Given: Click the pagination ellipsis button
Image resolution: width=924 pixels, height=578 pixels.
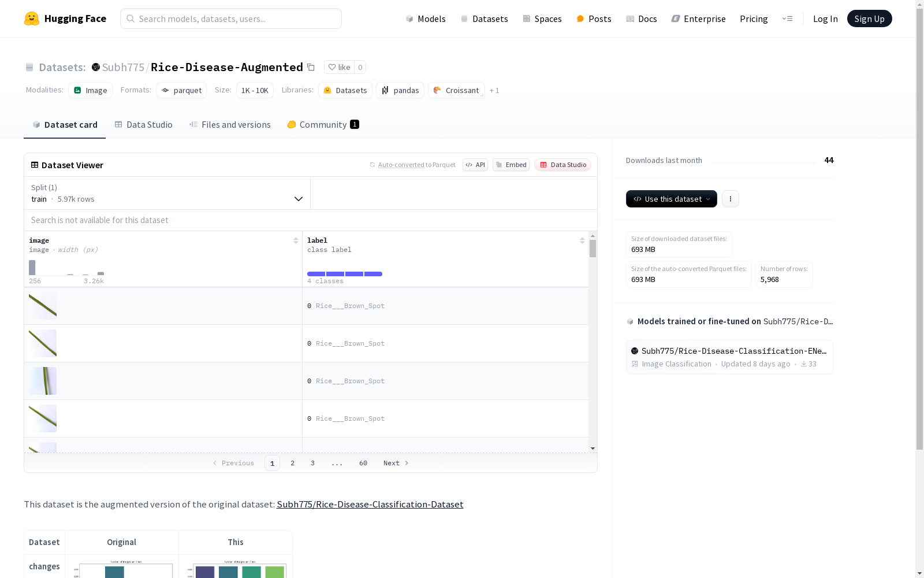Looking at the screenshot, I should pyautogui.click(x=337, y=463).
